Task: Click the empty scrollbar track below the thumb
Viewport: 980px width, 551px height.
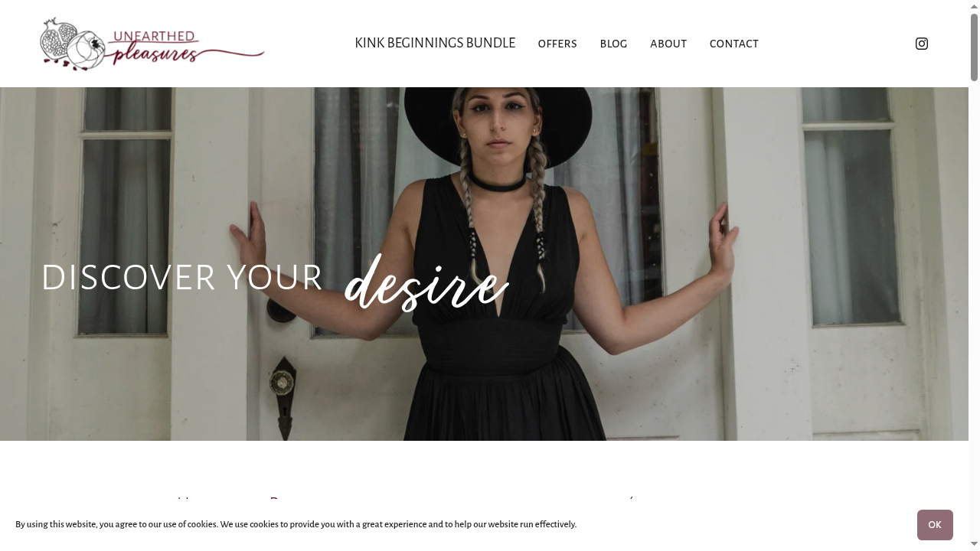Action: [974, 306]
